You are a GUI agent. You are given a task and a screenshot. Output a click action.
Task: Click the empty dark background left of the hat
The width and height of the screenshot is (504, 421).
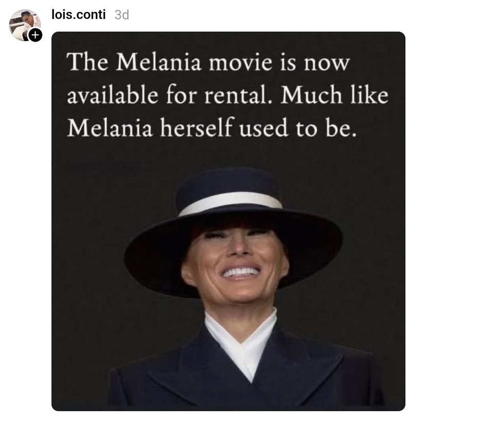[87, 216]
